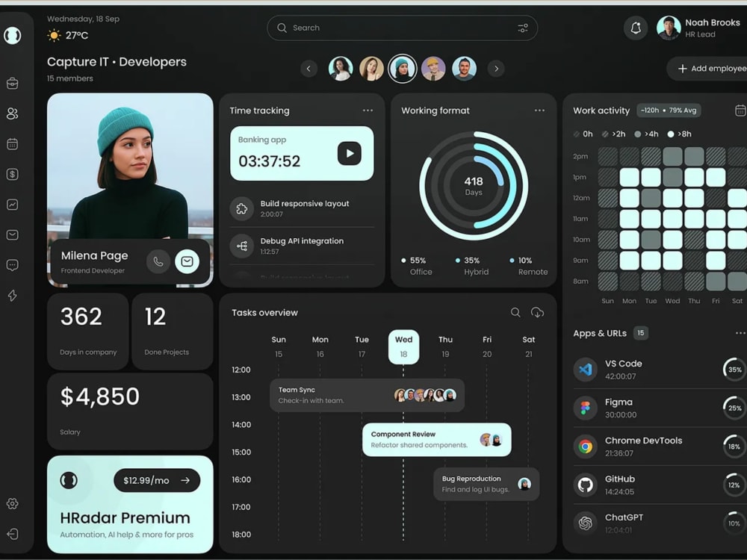
Task: Click the VS Code app icon
Action: point(585,370)
